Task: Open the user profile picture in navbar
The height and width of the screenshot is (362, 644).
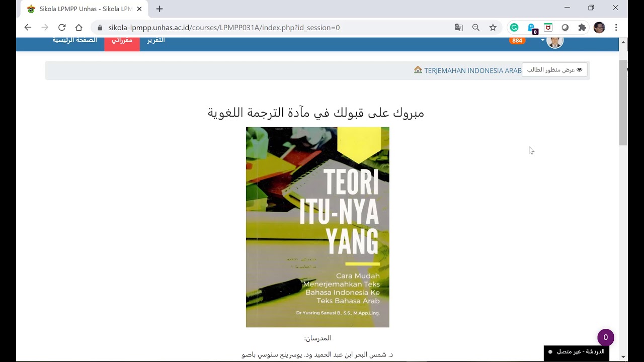Action: (x=555, y=42)
